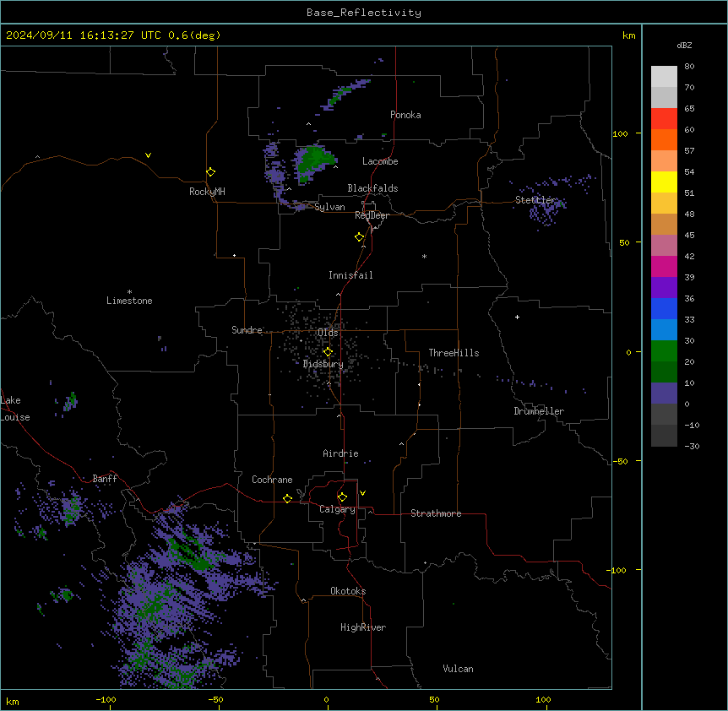Click the yellow diamond marker above Calgary label
The height and width of the screenshot is (711, 728).
click(342, 497)
